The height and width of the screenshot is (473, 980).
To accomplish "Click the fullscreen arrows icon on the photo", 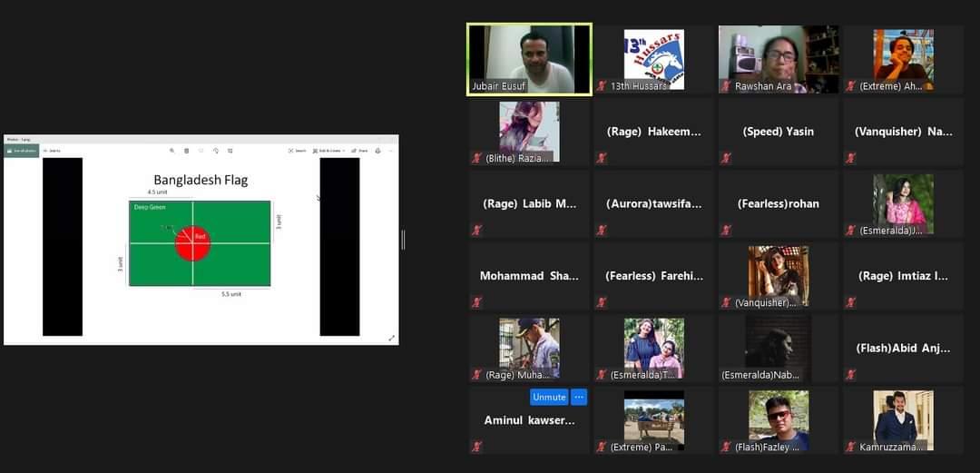I will (391, 338).
